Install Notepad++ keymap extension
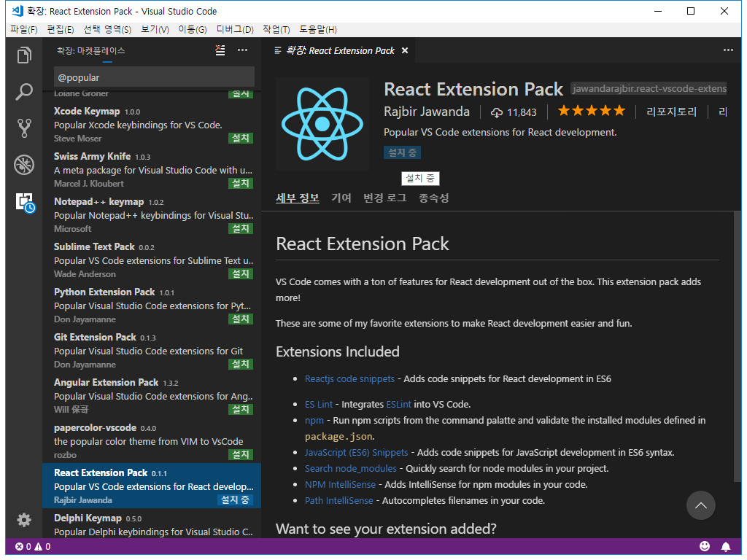Image resolution: width=747 pixels, height=560 pixels. [x=241, y=228]
